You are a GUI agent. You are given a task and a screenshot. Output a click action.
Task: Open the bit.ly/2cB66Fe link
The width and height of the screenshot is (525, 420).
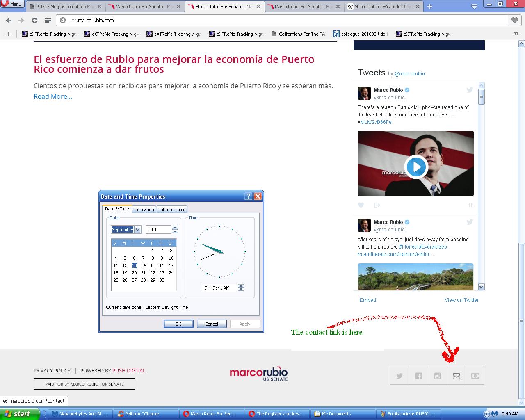pyautogui.click(x=376, y=122)
